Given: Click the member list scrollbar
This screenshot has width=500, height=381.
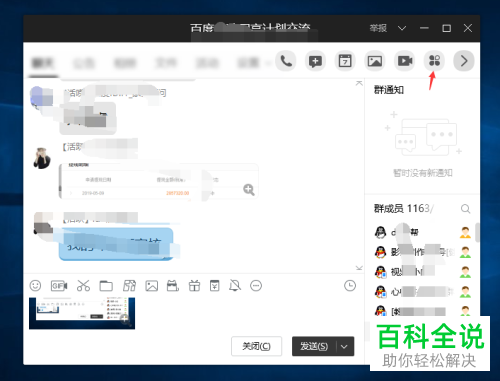Looking at the screenshot, I should pos(477,233).
